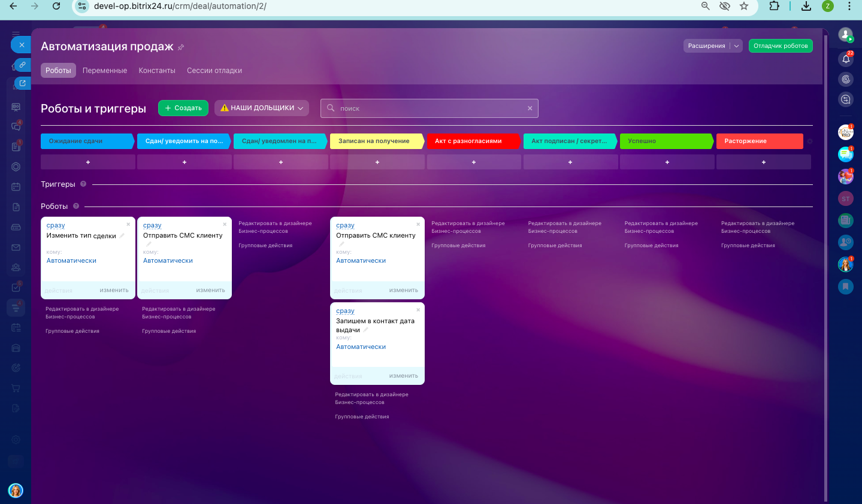
Task: Open the user avatar at bottom left
Action: tap(16, 491)
